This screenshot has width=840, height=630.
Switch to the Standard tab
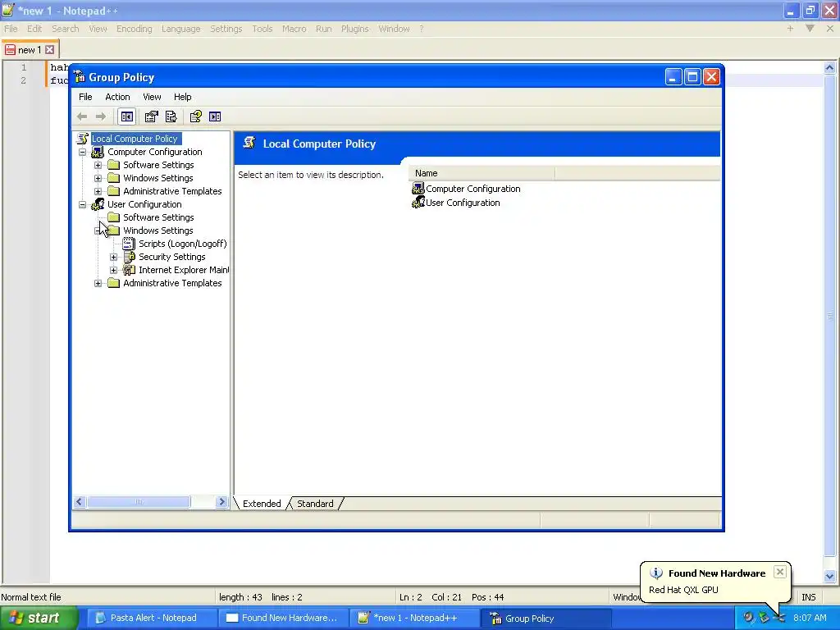tap(315, 504)
